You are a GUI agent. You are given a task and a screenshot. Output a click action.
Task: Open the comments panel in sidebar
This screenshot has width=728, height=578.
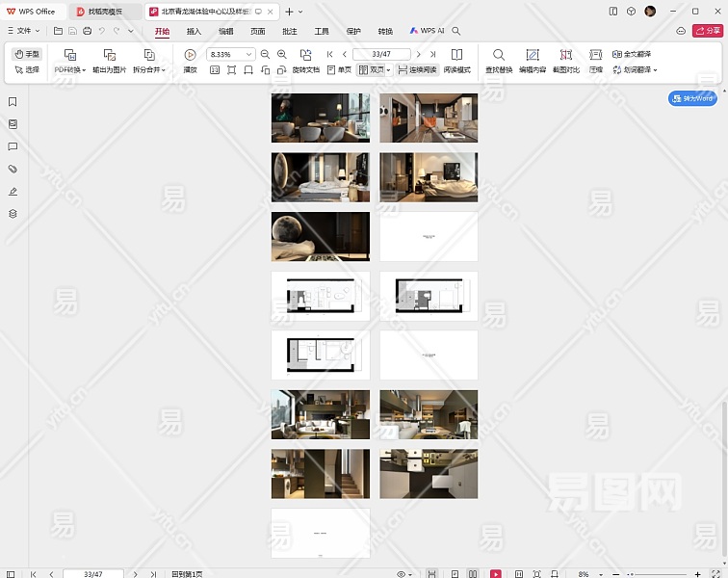(13, 146)
